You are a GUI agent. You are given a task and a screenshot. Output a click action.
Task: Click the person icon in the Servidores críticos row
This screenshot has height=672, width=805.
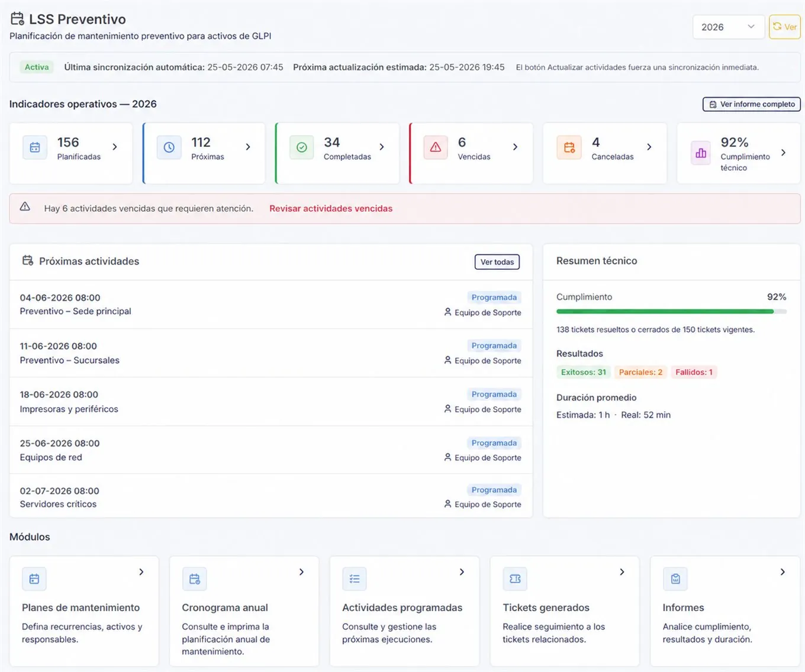[447, 504]
